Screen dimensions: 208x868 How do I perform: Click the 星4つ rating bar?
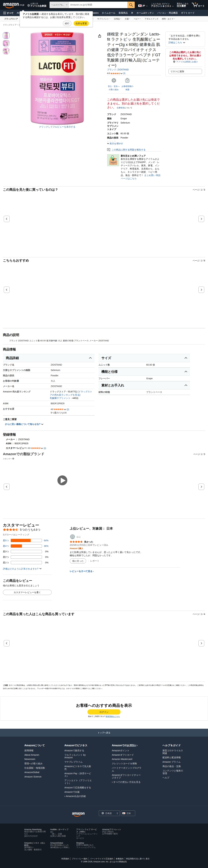click(26, 546)
